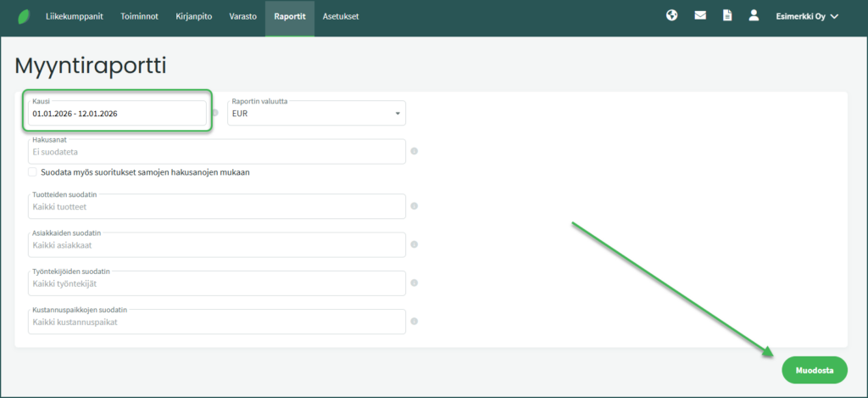Open the Liikekumppanit menu

click(75, 16)
